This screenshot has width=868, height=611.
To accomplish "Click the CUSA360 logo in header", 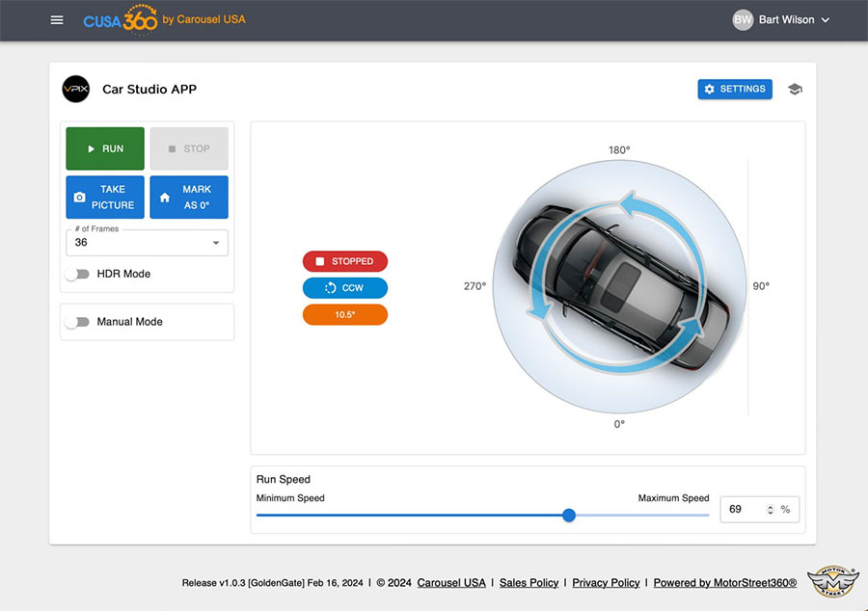I will coord(120,20).
